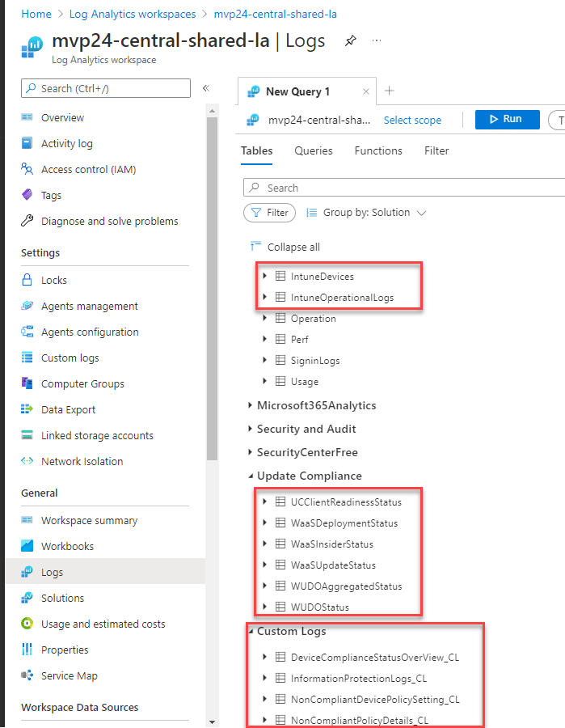This screenshot has height=728, width=565.
Task: Expand the DeviceComplianceStatusOverView_CL table
Action: coord(264,657)
